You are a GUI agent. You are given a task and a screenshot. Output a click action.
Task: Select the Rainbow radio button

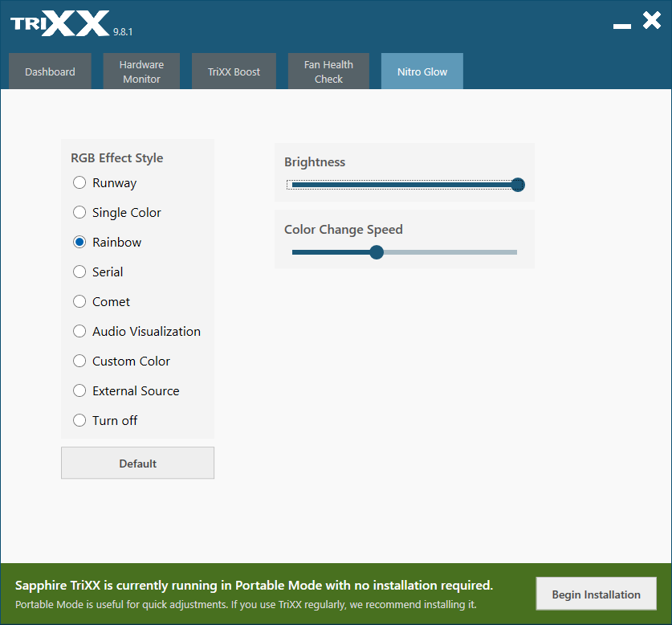pyautogui.click(x=79, y=242)
